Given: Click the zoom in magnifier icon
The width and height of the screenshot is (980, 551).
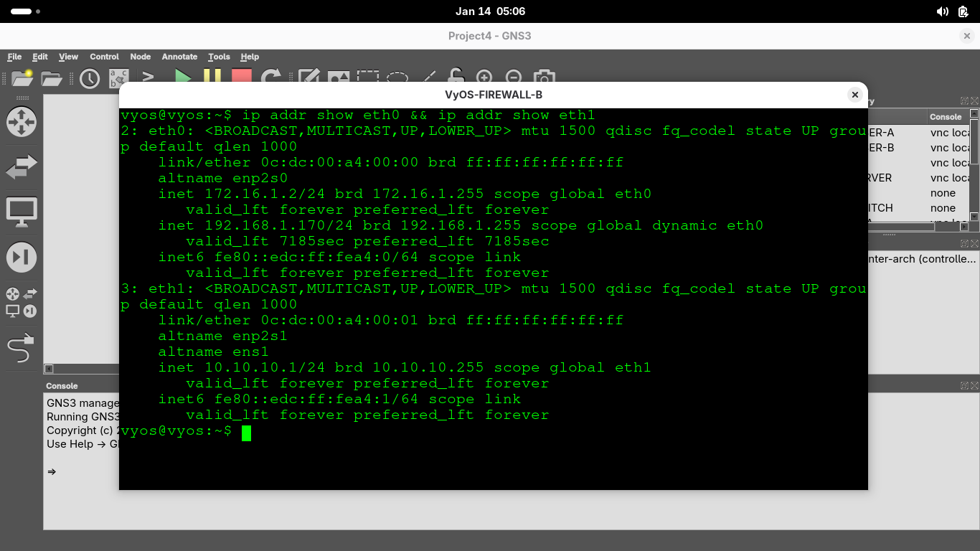Looking at the screenshot, I should click(x=484, y=77).
